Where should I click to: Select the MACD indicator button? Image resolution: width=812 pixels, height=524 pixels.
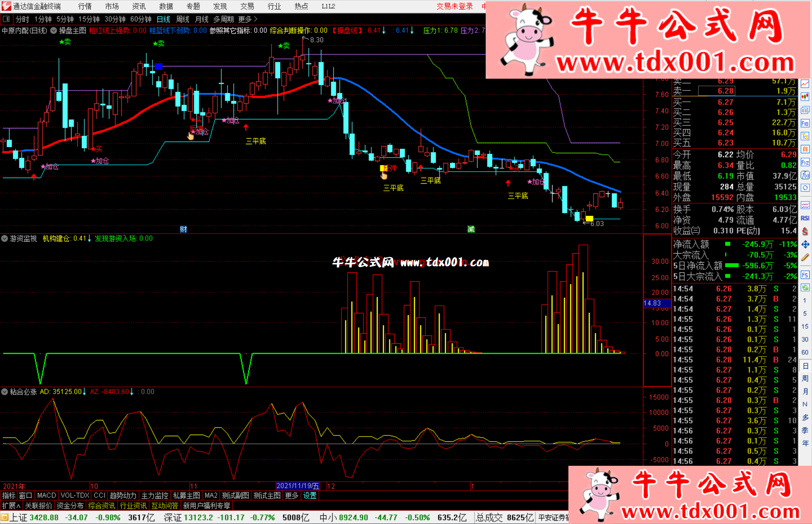click(47, 495)
